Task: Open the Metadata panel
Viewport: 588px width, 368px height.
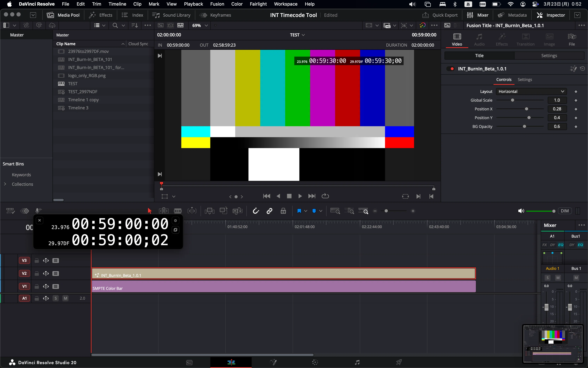Action: pos(512,15)
